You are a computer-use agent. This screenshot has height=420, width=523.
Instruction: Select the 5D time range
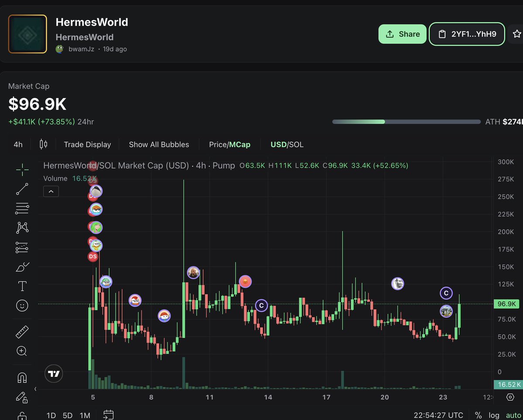[68, 415]
